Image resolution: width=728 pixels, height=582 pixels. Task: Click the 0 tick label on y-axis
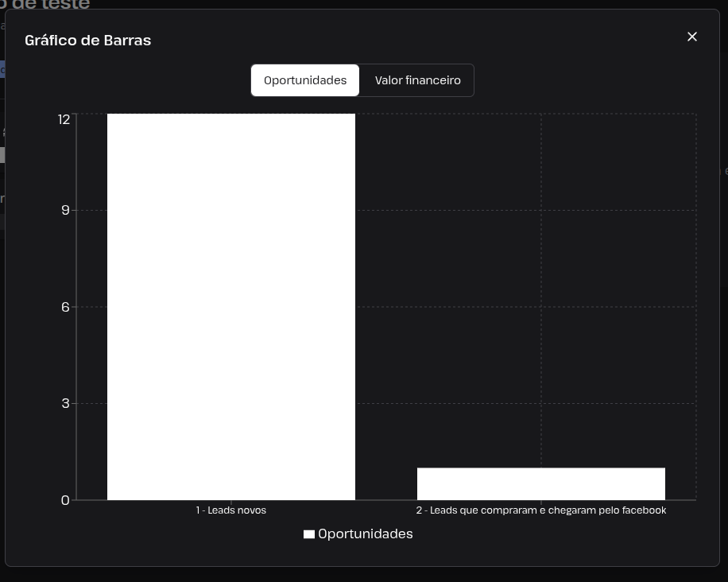tap(65, 500)
